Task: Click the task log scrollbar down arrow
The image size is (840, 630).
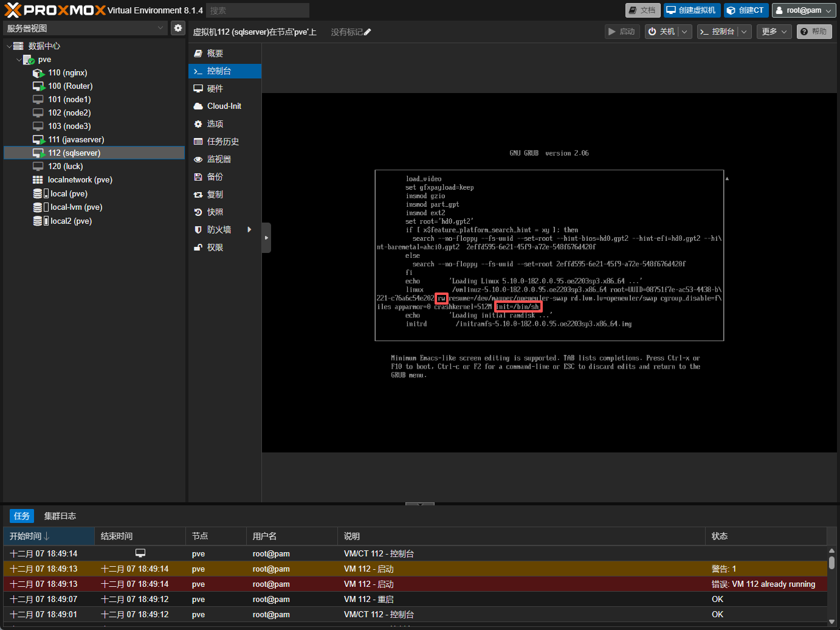Action: click(x=832, y=622)
